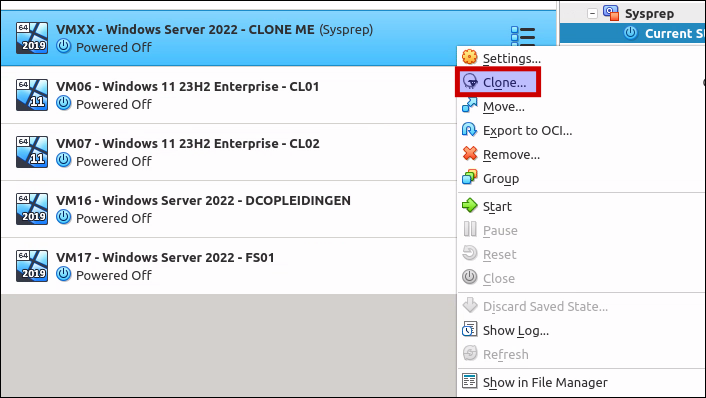Click the VM17 Windows 2019 OS icon
Screen dimensions: 706x398
pyautogui.click(x=32, y=266)
